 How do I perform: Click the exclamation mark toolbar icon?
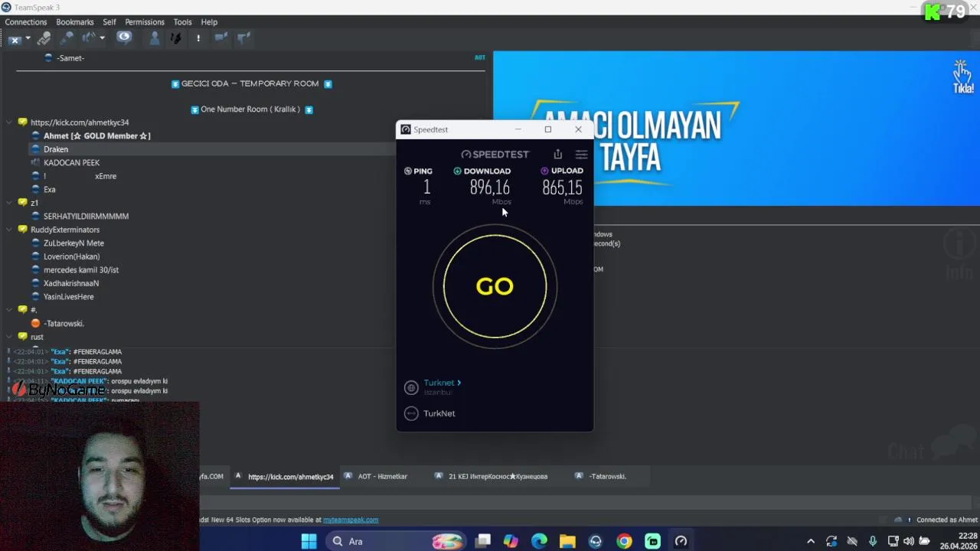point(198,38)
